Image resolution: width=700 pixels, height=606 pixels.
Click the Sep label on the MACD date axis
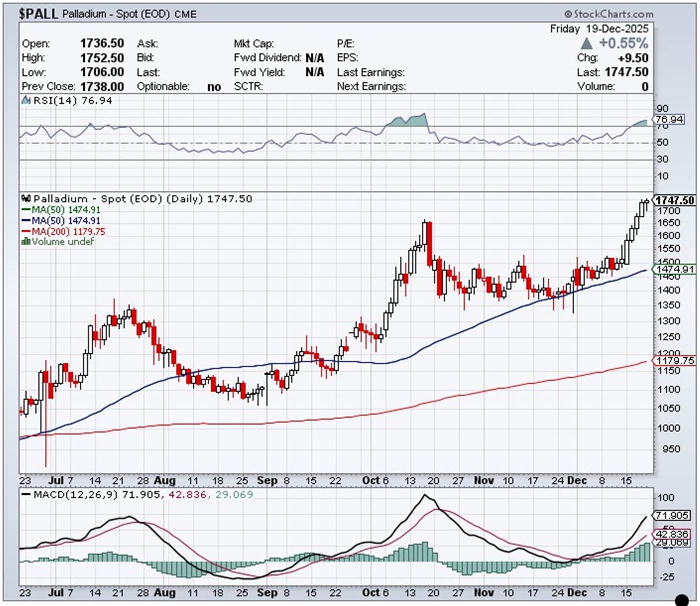(x=267, y=593)
